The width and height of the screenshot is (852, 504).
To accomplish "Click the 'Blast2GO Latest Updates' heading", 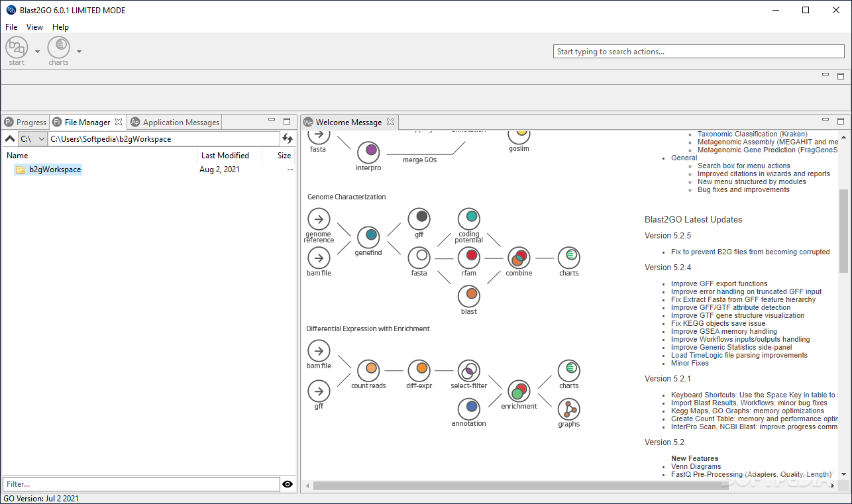I will (694, 219).
